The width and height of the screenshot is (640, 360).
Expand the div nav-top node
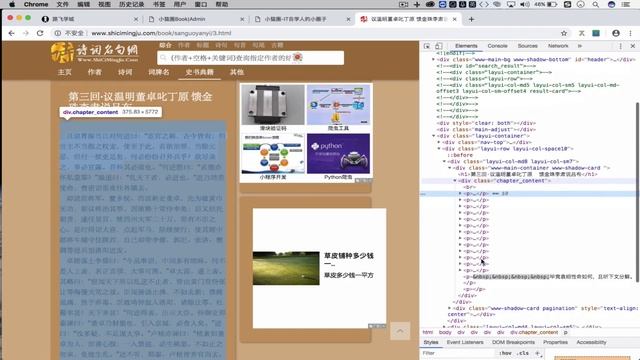point(439,142)
